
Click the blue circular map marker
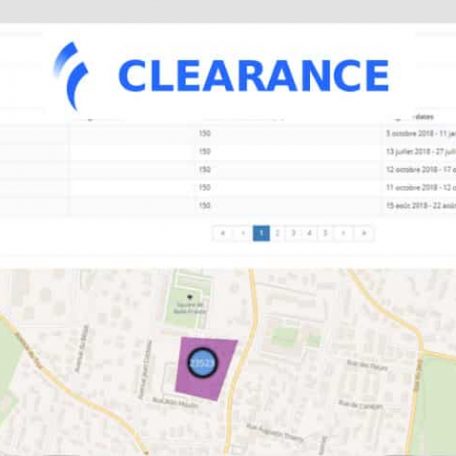pyautogui.click(x=202, y=363)
